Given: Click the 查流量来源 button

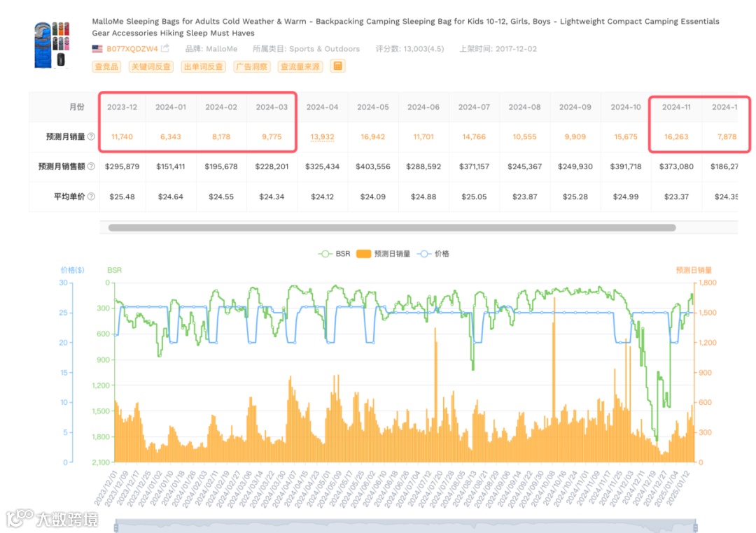Looking at the screenshot, I should click(x=300, y=66).
